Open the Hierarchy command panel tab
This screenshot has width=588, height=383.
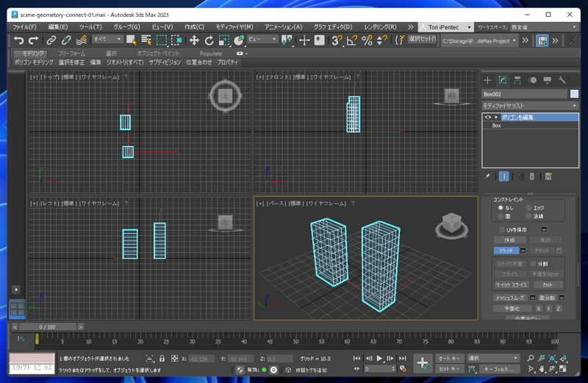pyautogui.click(x=517, y=80)
